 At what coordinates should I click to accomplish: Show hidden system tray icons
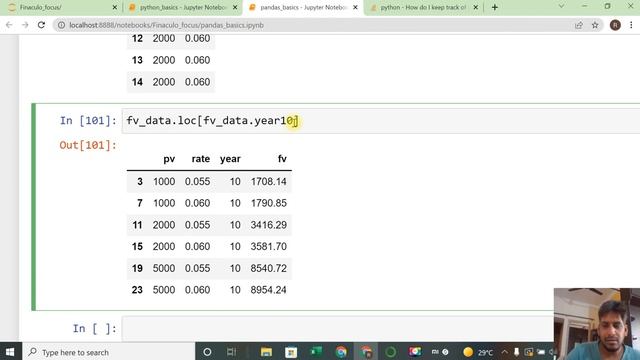(504, 352)
